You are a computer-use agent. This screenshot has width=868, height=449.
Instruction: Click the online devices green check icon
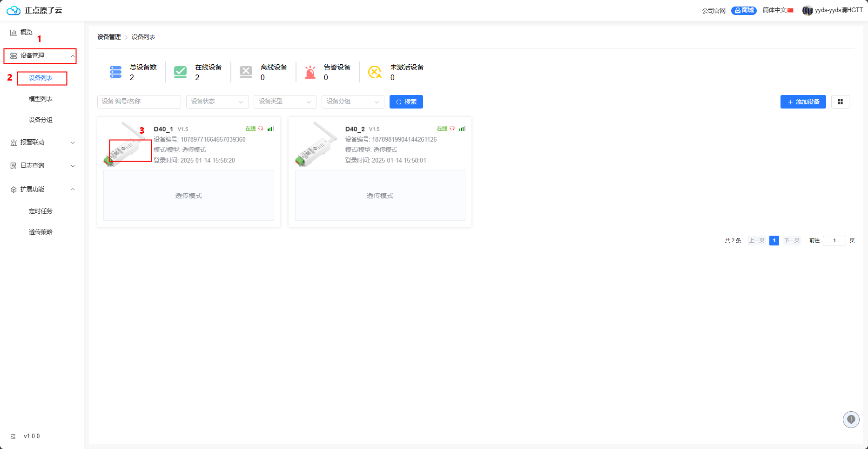pyautogui.click(x=180, y=72)
